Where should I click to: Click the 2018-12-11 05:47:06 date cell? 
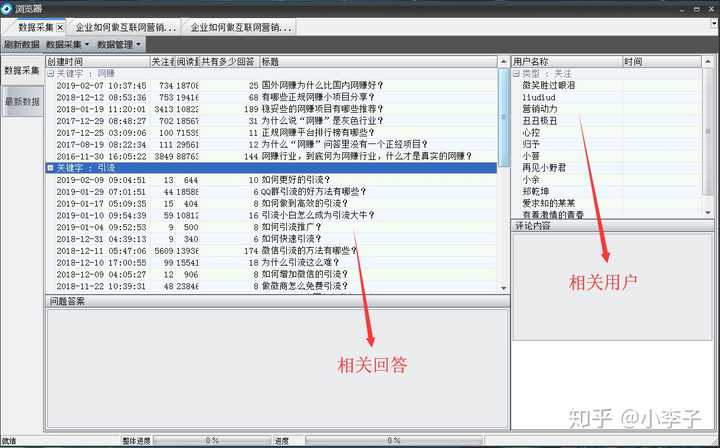coord(101,251)
